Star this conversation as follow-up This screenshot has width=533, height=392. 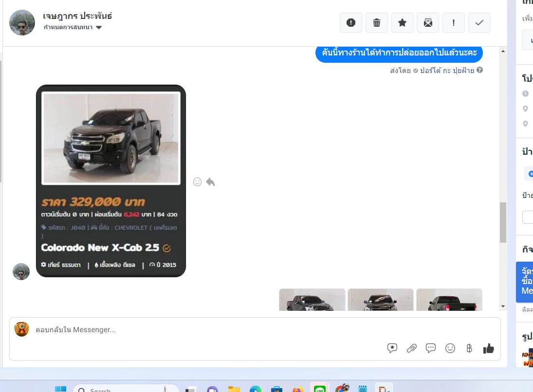(x=402, y=23)
